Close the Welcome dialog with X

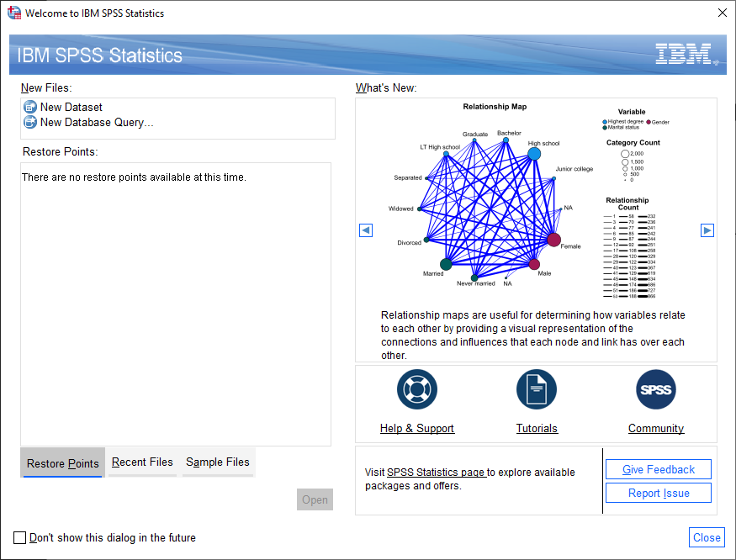723,13
